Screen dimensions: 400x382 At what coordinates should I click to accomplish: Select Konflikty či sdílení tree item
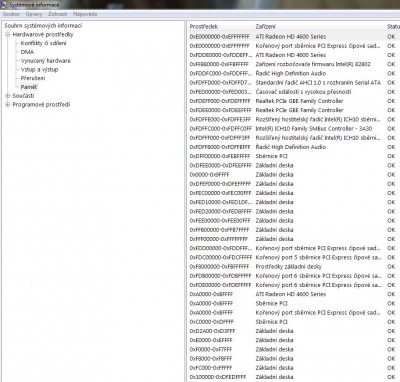pyautogui.click(x=43, y=43)
